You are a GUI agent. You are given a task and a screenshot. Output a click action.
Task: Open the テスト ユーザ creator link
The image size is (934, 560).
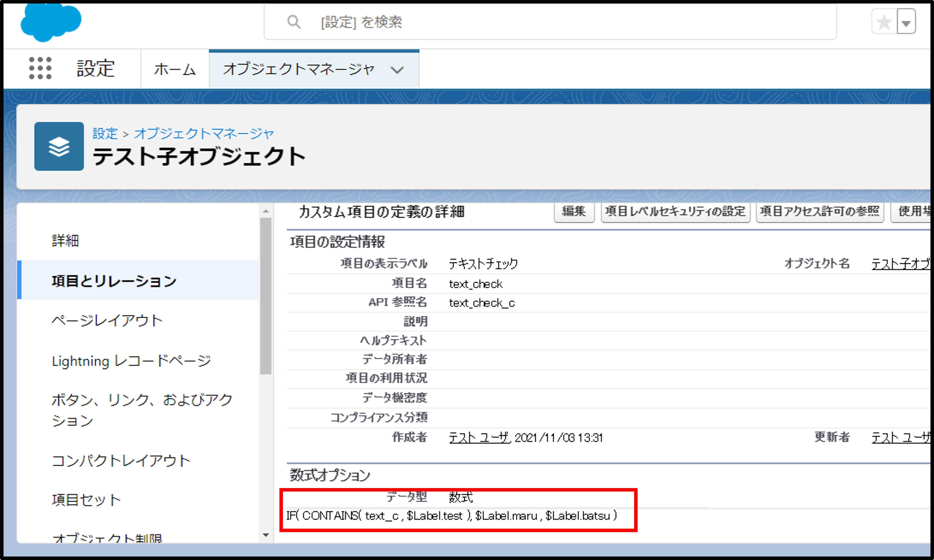click(479, 438)
